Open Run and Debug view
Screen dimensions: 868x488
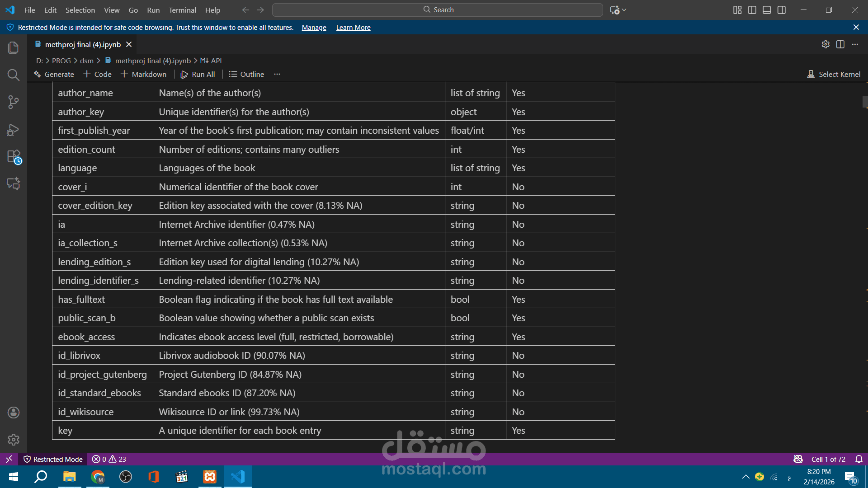coord(14,130)
